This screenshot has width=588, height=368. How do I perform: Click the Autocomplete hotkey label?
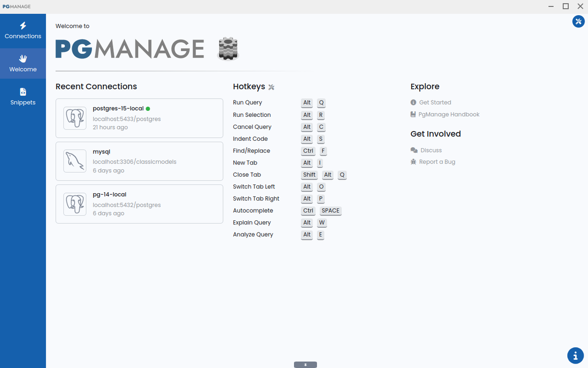(253, 210)
